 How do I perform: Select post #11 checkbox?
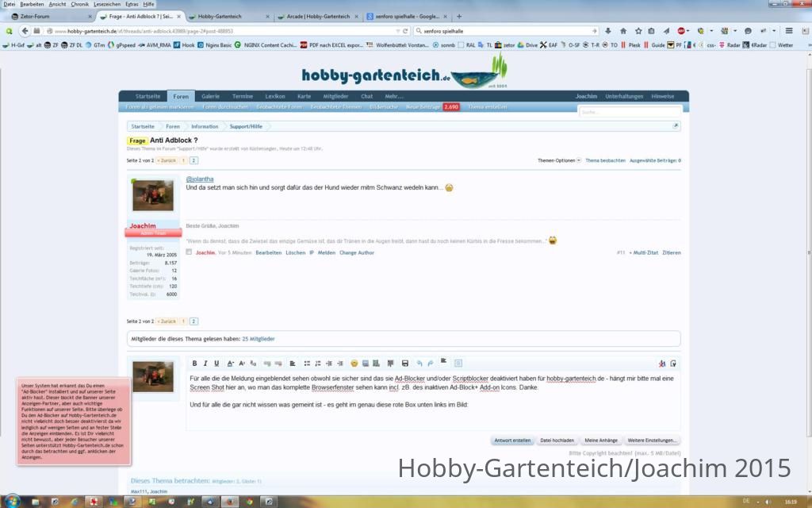(x=189, y=252)
